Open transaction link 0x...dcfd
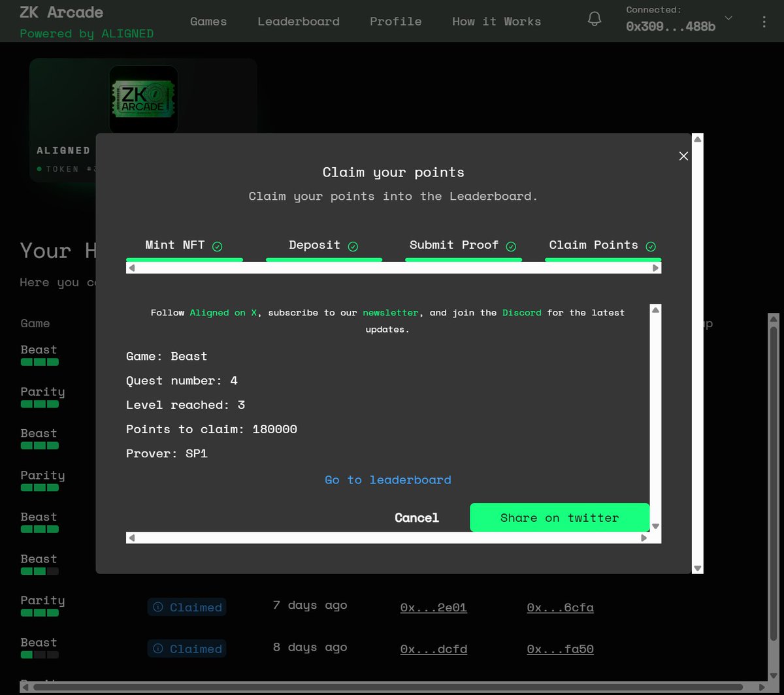Viewport: 784px width, 695px height. (x=434, y=649)
